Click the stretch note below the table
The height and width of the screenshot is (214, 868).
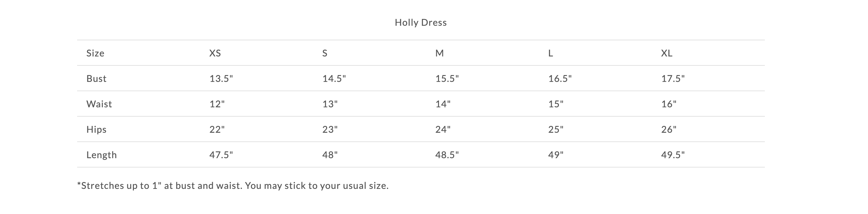click(x=233, y=186)
